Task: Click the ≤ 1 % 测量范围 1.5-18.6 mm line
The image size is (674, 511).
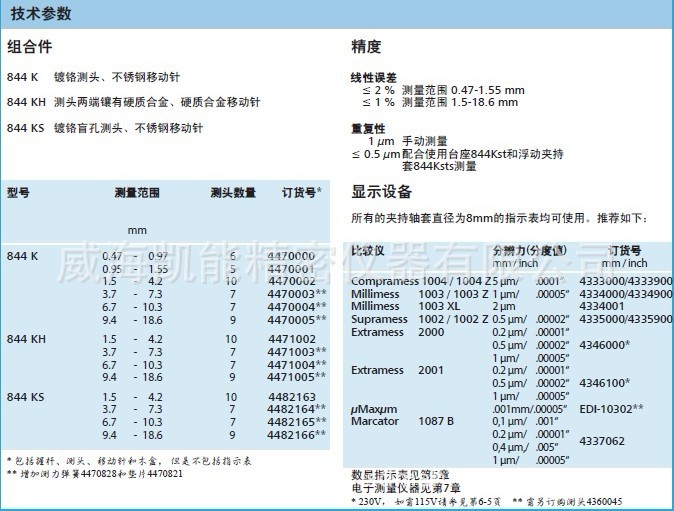Action: [x=440, y=102]
